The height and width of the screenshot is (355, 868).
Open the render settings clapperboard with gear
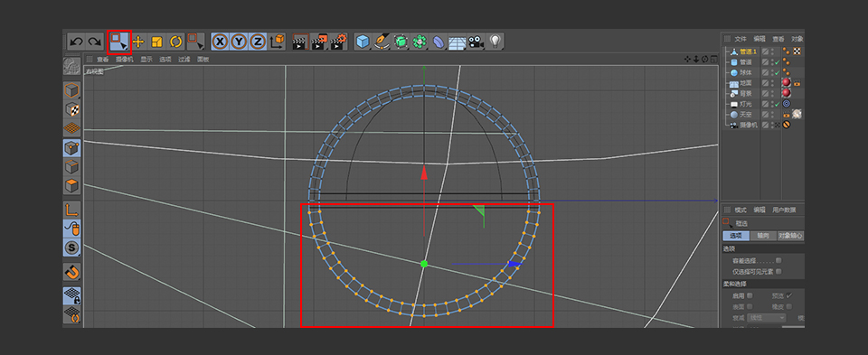338,42
